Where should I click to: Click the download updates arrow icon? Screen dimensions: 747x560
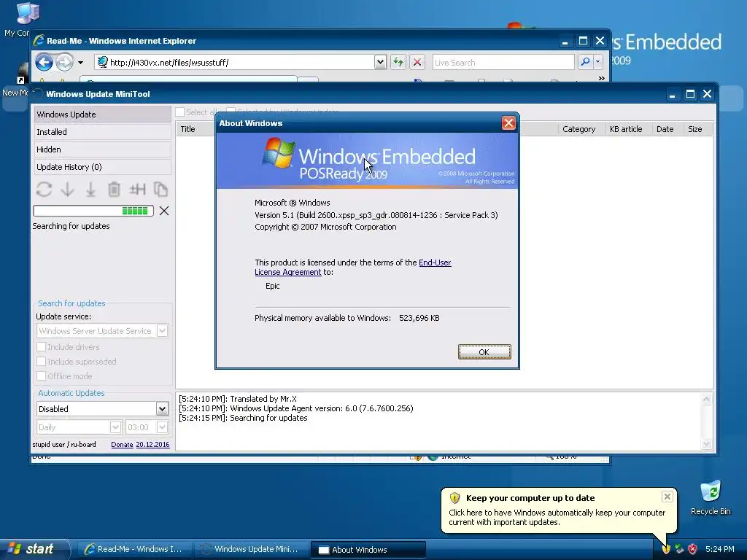click(67, 190)
